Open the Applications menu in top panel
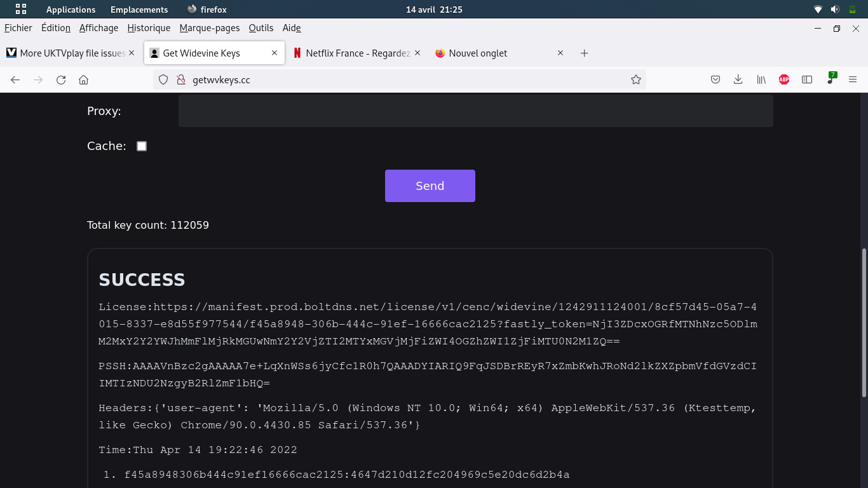The height and width of the screenshot is (488, 868). 71,10
